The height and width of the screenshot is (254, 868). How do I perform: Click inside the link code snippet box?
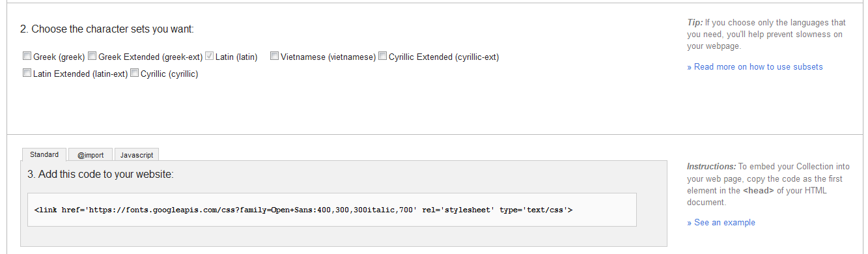tap(331, 210)
